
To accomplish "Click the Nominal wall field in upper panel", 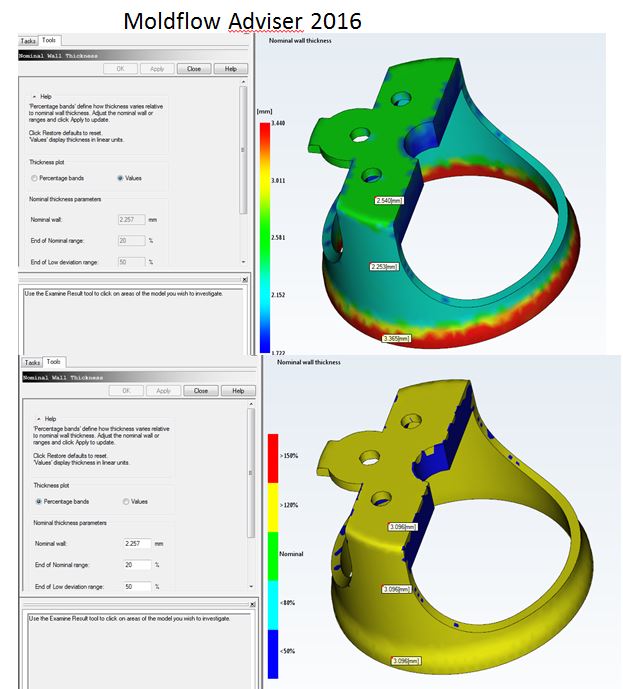I will tap(131, 220).
